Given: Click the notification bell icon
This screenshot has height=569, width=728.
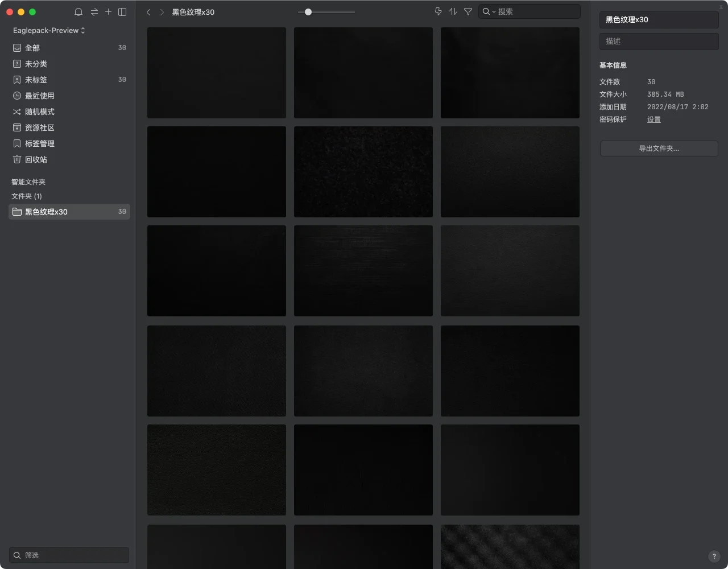Looking at the screenshot, I should [78, 12].
